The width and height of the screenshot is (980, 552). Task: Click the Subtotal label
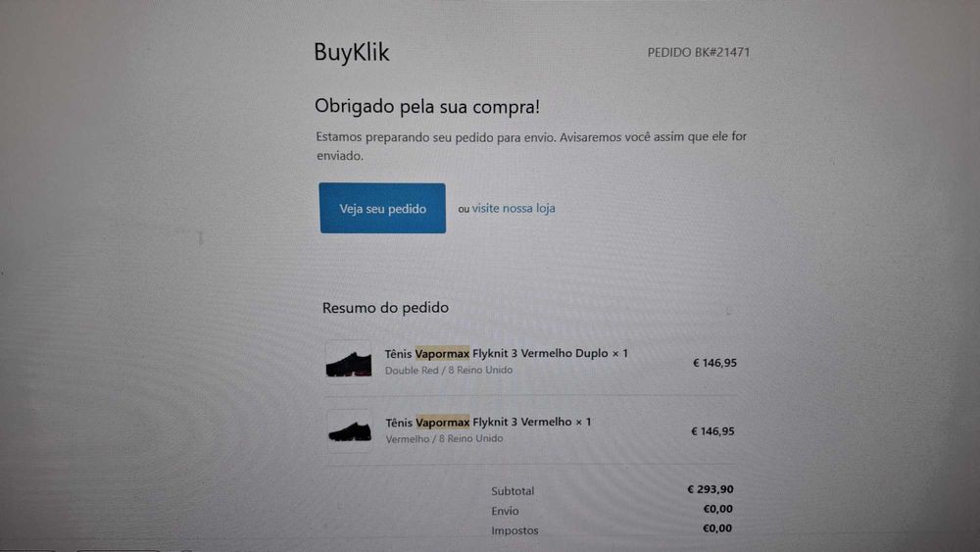[513, 491]
